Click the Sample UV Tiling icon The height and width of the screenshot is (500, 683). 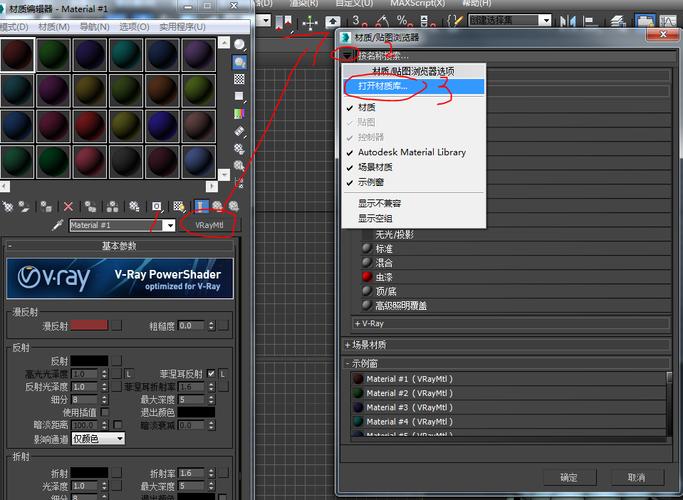[239, 96]
